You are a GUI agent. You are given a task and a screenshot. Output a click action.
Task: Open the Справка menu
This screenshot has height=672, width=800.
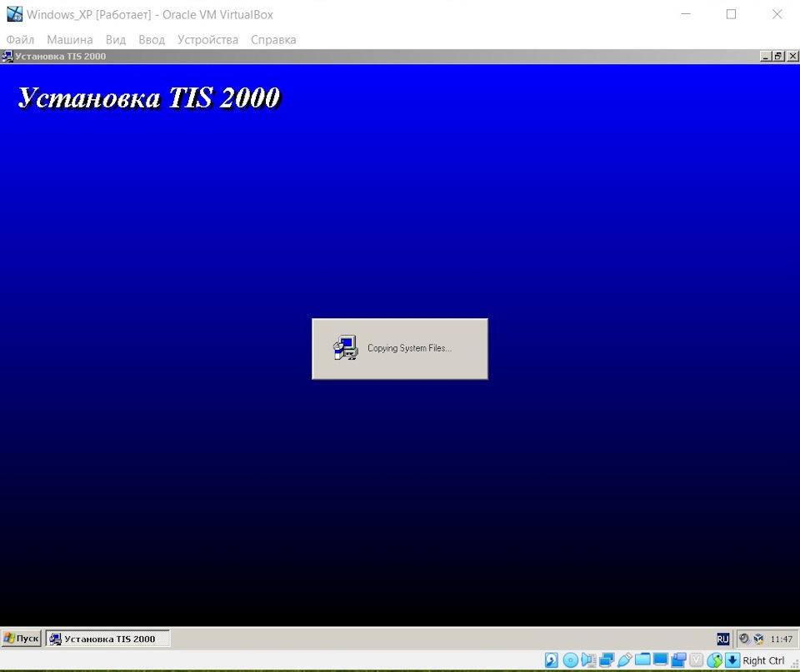273,40
